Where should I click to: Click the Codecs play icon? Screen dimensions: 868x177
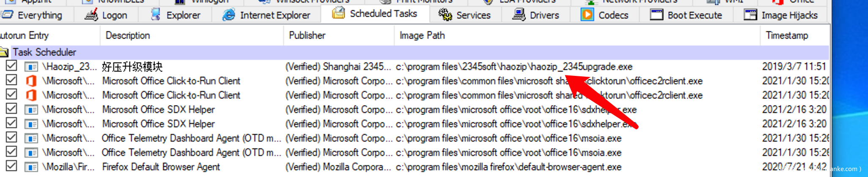pyautogui.click(x=587, y=15)
